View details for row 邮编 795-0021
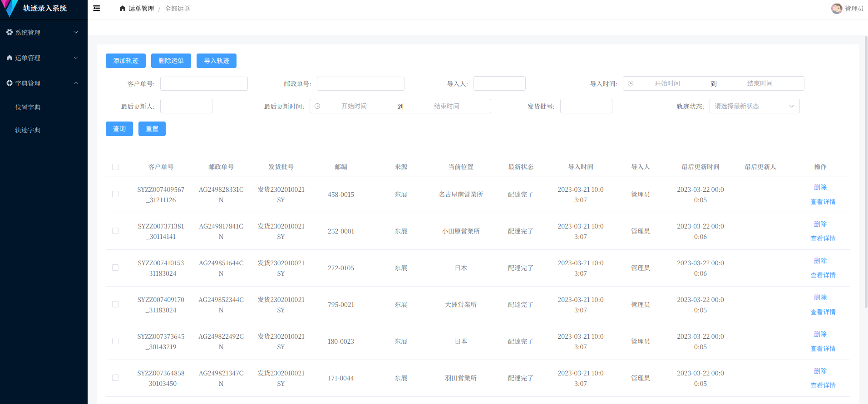This screenshot has width=868, height=404. click(823, 312)
